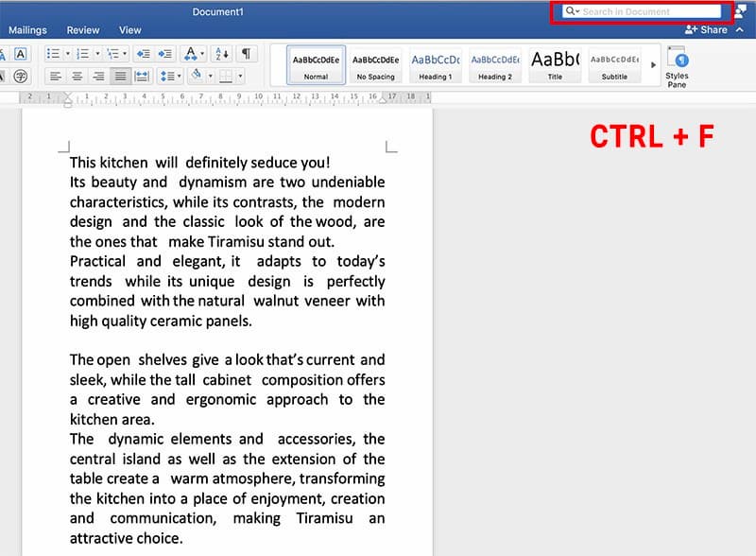Image resolution: width=756 pixels, height=556 pixels.
Task: Click the bulleted list icon
Action: 52,54
